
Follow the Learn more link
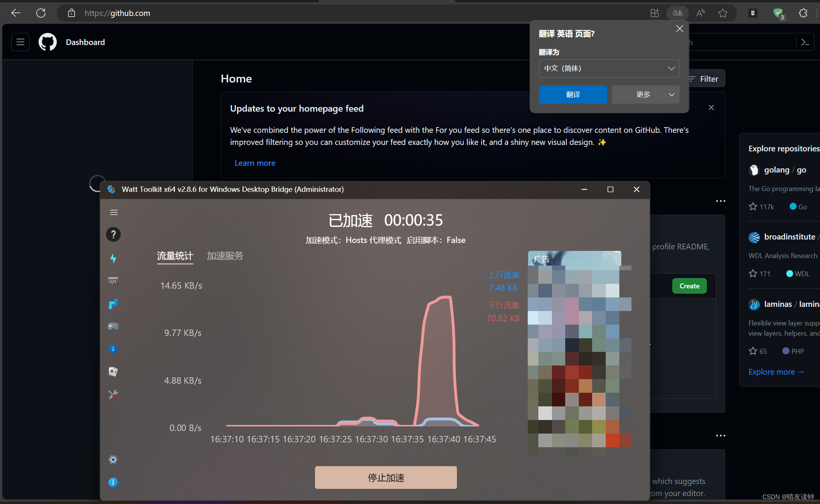click(255, 163)
